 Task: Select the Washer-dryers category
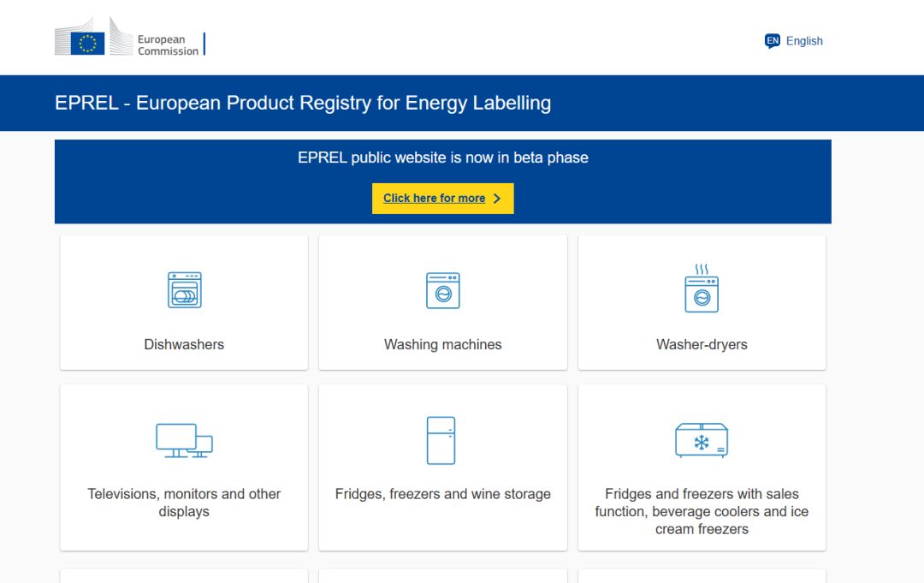click(x=702, y=301)
